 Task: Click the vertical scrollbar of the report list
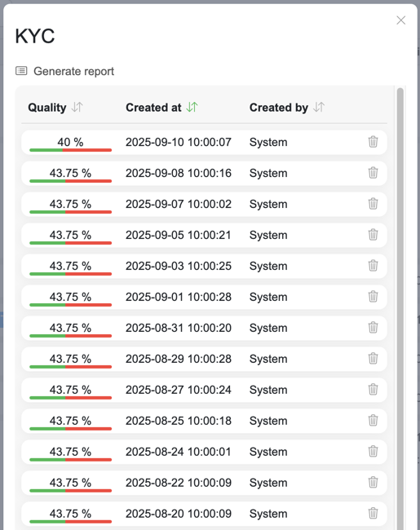pos(400,307)
